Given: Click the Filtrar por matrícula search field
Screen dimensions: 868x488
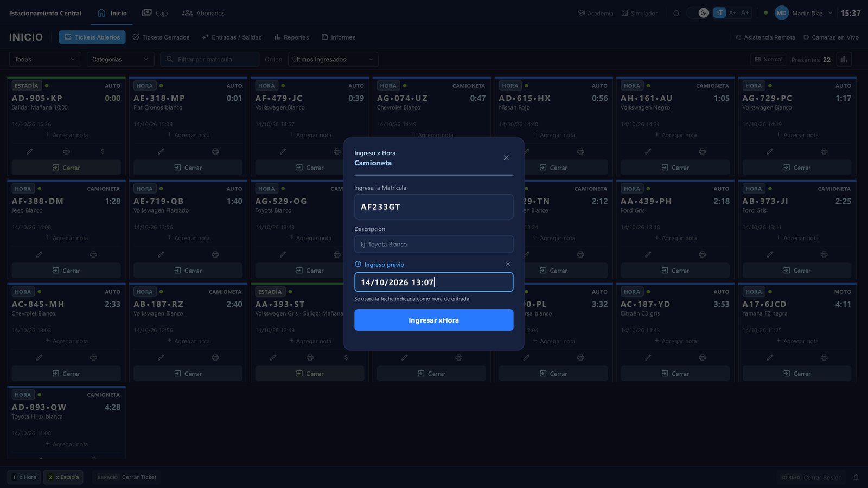Looking at the screenshot, I should [x=209, y=59].
